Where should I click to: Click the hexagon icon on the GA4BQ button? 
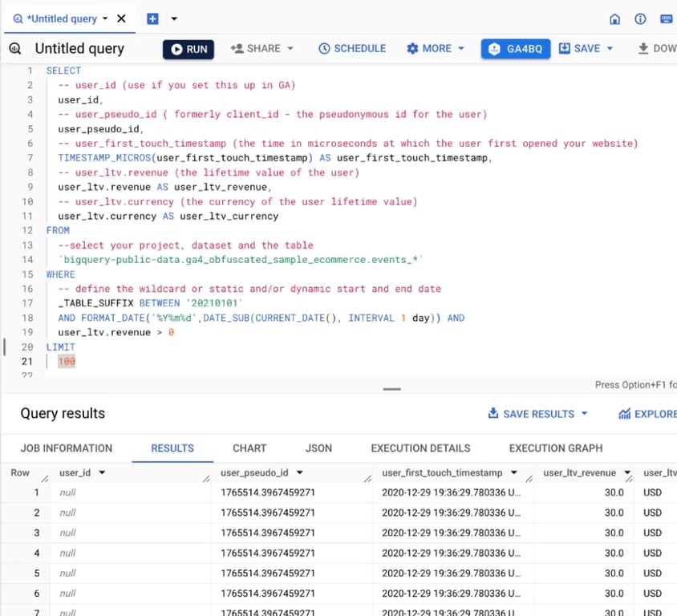pos(494,49)
